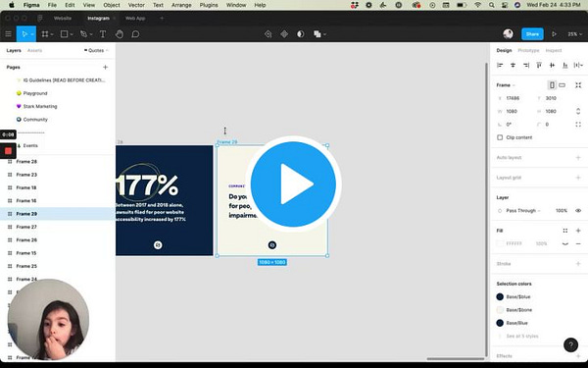Stop the screen recording red button
The image size is (588, 368).
tap(8, 151)
